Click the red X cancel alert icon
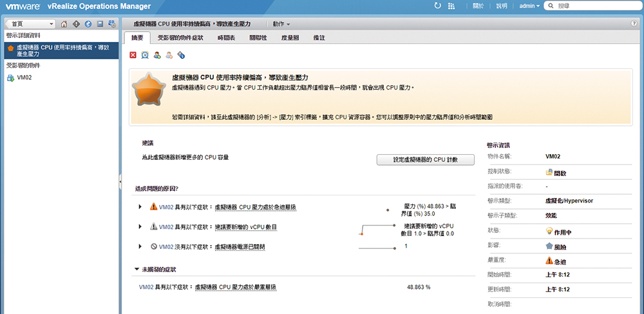The image size is (644, 314). pyautogui.click(x=133, y=55)
